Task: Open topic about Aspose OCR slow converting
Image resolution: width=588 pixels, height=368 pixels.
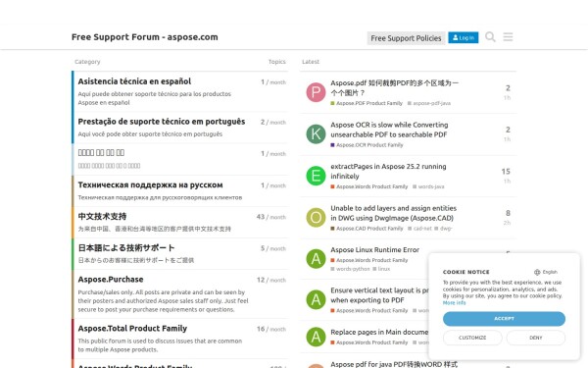Action: (389, 130)
